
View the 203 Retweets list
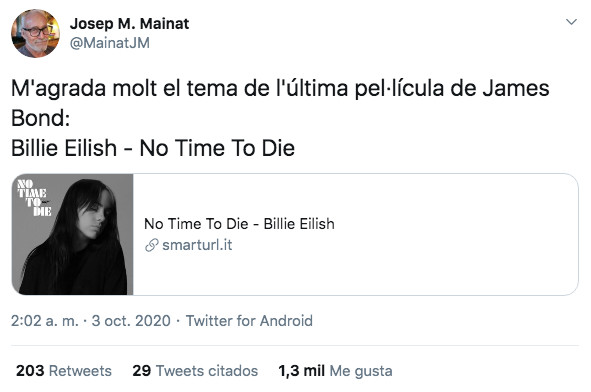point(64,371)
